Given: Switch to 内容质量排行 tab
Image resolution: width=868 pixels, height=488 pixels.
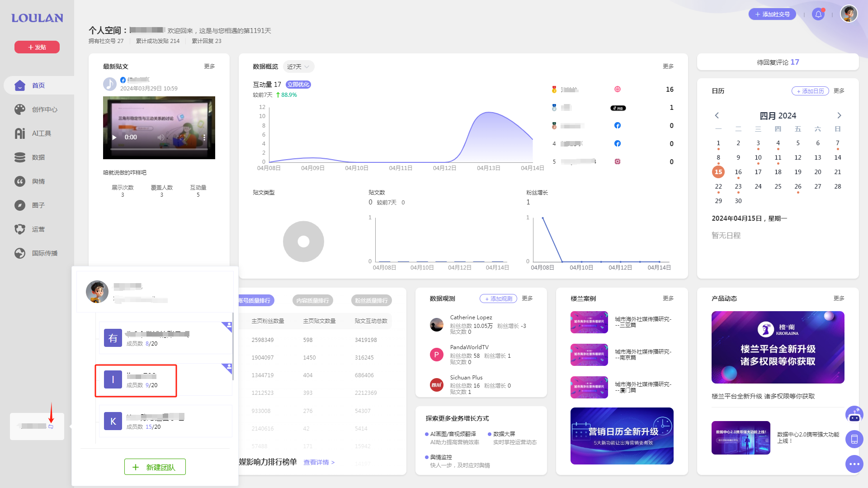Looking at the screenshot, I should click(313, 300).
